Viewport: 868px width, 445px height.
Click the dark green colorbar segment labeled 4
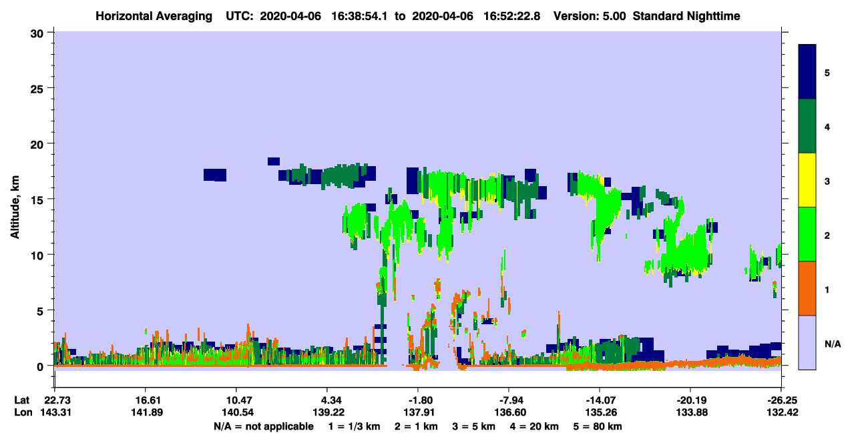coord(807,126)
